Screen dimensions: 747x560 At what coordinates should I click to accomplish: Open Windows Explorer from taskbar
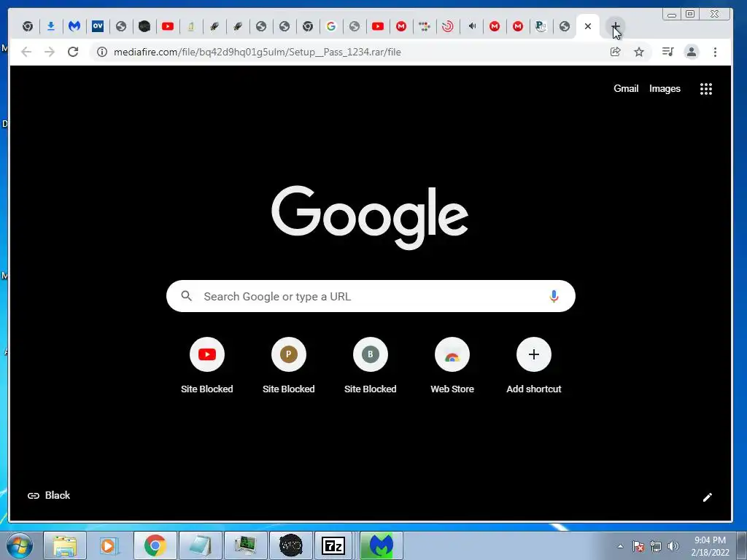pos(65,545)
